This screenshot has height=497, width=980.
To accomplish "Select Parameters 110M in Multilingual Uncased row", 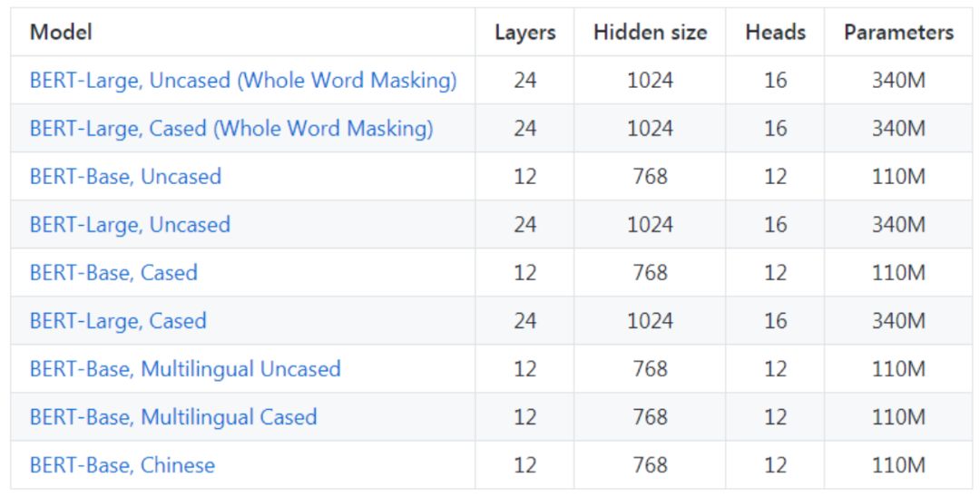I will click(x=898, y=369).
